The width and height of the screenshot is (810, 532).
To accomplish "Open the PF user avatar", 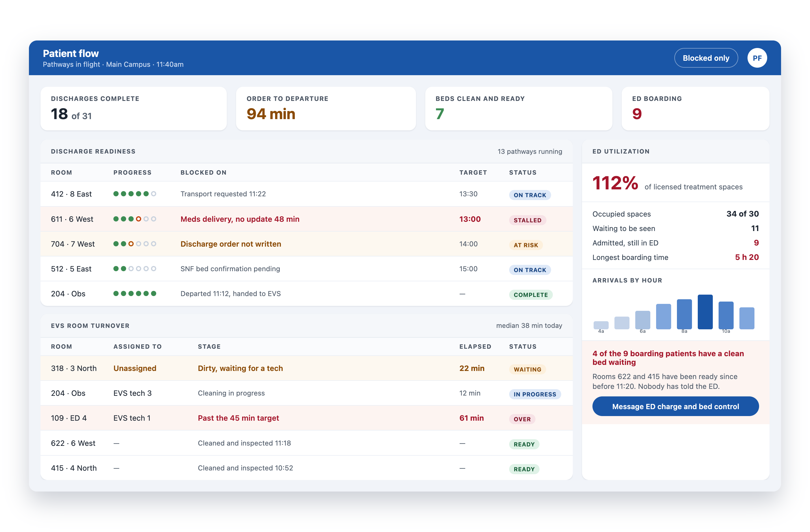I will [x=757, y=58].
